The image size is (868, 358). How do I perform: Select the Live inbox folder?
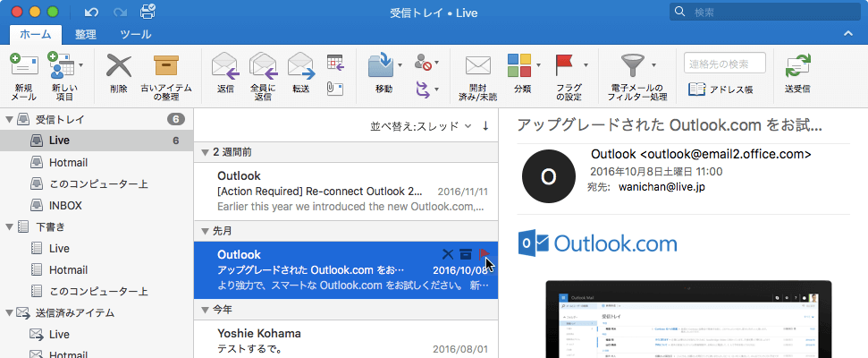click(x=97, y=141)
